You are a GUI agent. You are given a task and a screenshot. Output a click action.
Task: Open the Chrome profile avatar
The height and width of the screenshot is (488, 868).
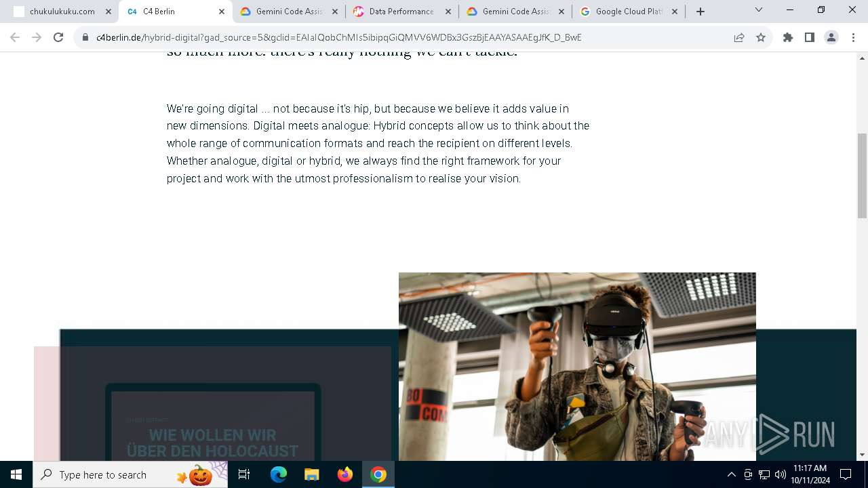(831, 37)
